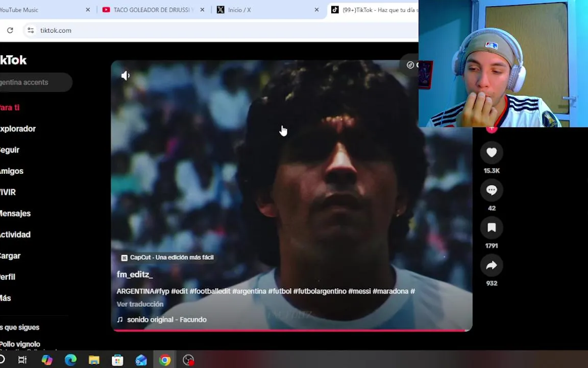Close the Inicio / X tab
Image resolution: width=588 pixels, height=368 pixels.
click(316, 10)
